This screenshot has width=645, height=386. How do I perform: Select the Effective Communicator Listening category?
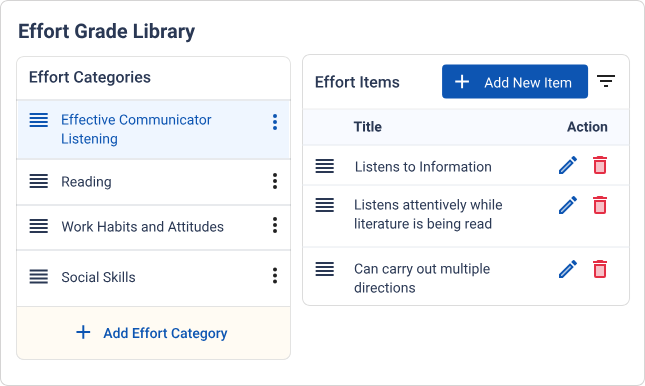[153, 130]
